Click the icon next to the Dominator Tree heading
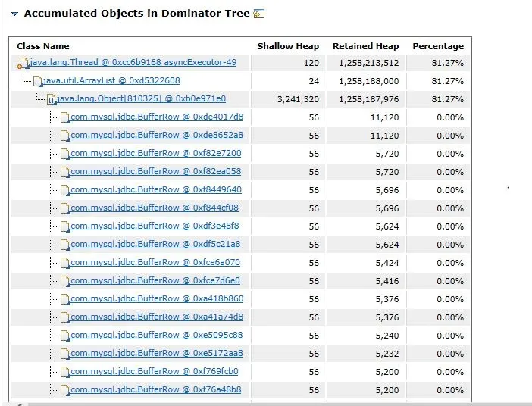 click(x=258, y=14)
